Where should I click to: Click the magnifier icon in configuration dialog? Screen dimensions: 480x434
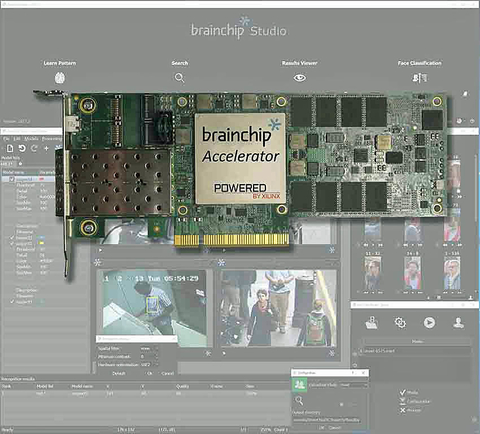[x=299, y=401]
